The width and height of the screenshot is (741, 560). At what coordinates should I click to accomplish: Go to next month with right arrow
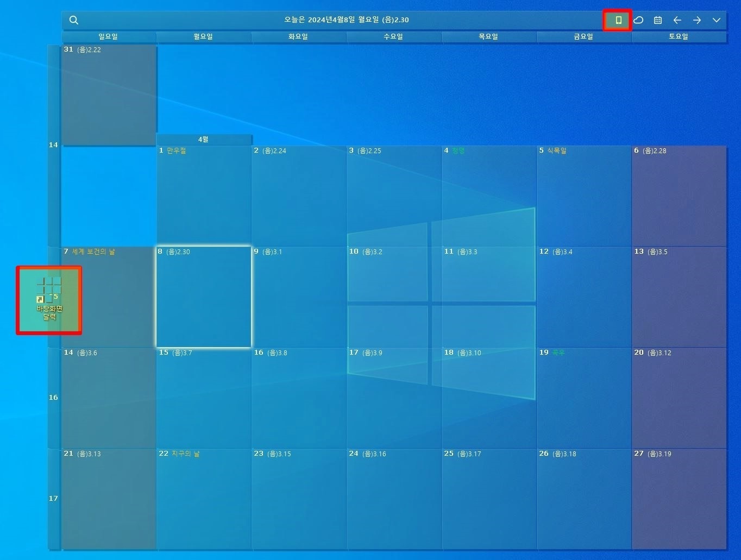pos(697,20)
